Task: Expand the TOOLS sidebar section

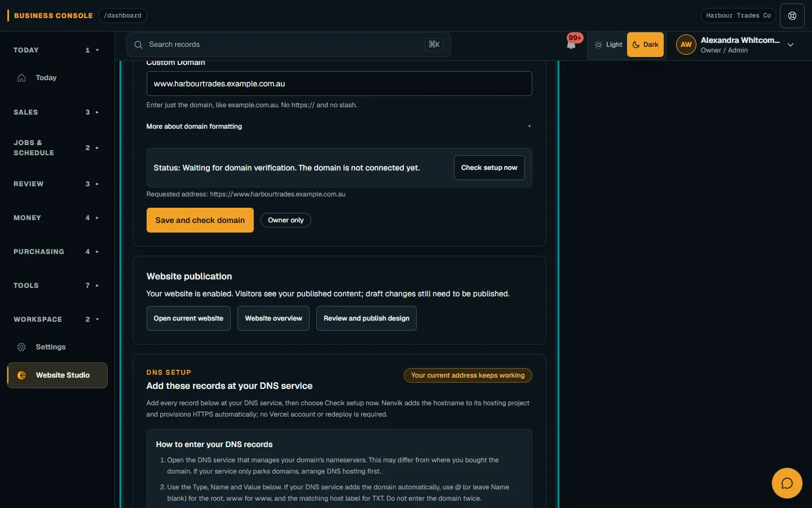Action: pyautogui.click(x=56, y=286)
